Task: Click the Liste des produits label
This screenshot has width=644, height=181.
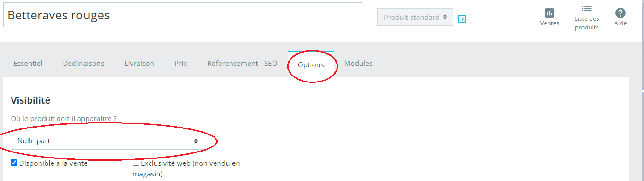Action: click(587, 23)
